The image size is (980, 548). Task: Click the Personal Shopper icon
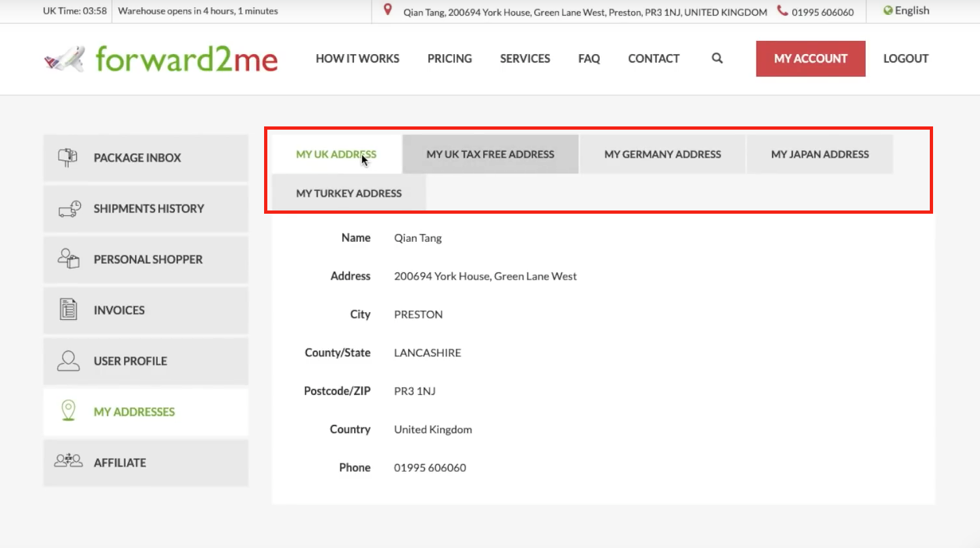click(68, 259)
